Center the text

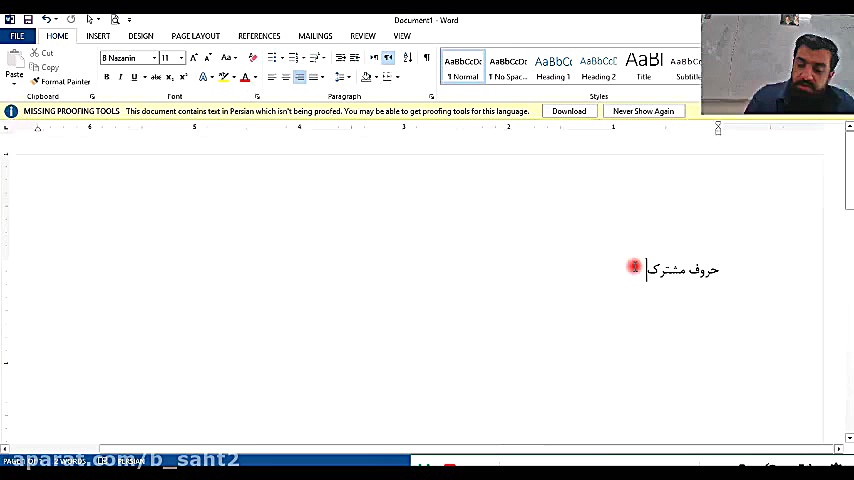pyautogui.click(x=285, y=77)
